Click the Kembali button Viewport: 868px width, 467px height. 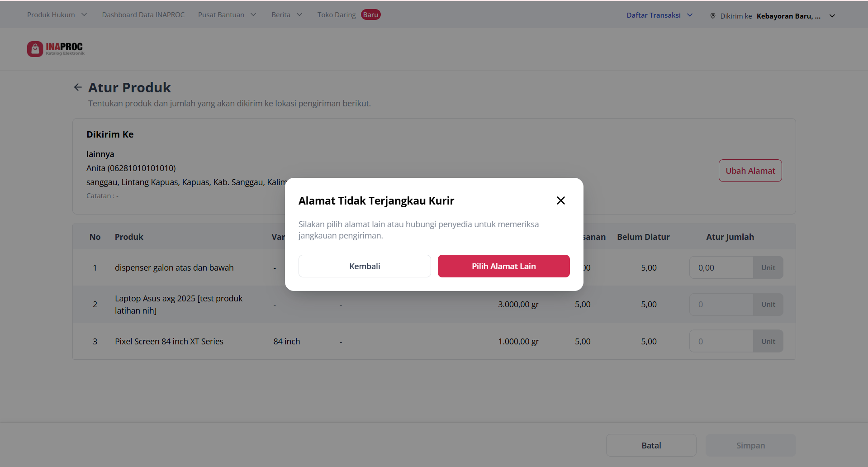point(365,266)
